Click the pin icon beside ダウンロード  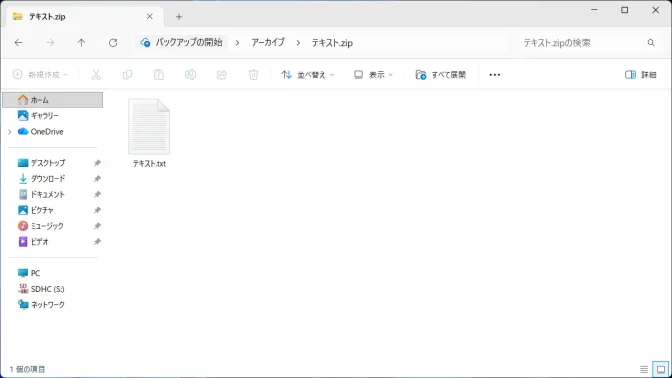click(x=97, y=179)
